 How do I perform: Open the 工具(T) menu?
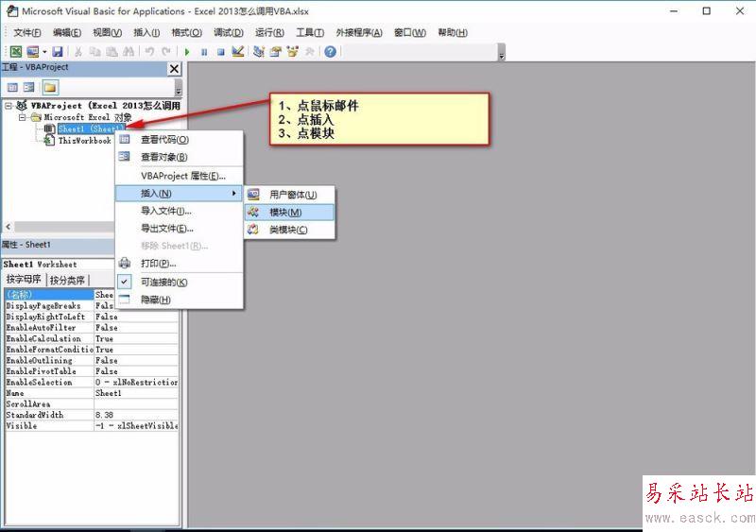click(310, 32)
